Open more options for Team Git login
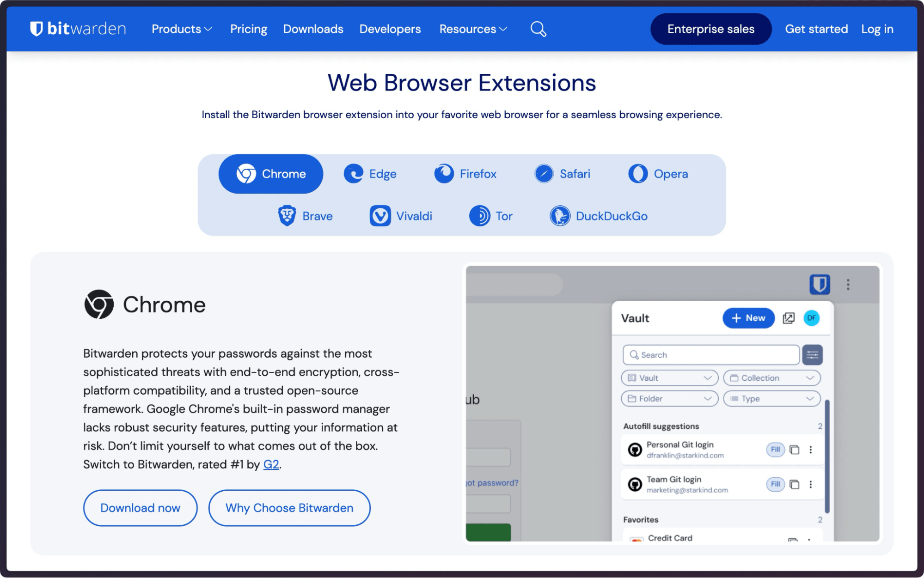Viewport: 924px width, 578px height. 810,484
